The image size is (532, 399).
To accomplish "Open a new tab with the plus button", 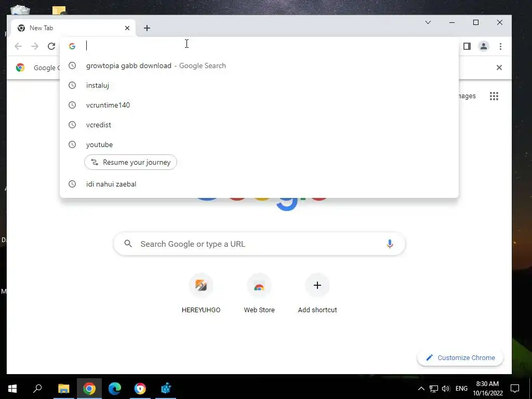I will pos(147,28).
